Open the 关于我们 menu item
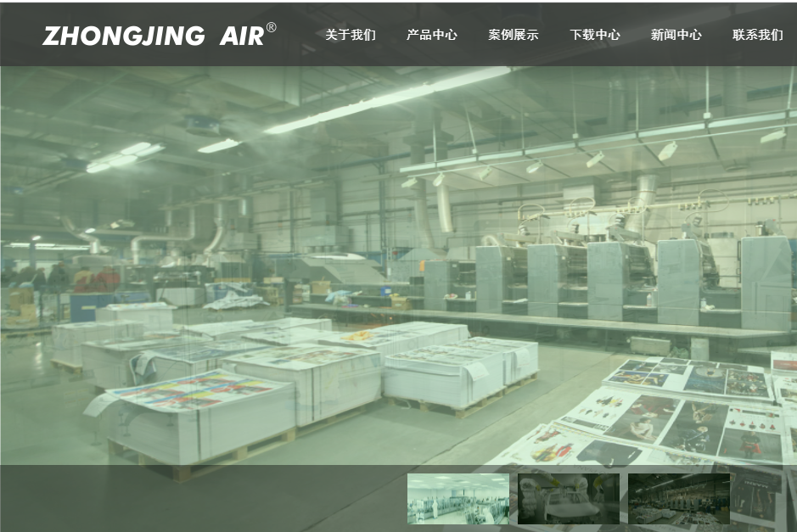797x532 pixels. [351, 35]
